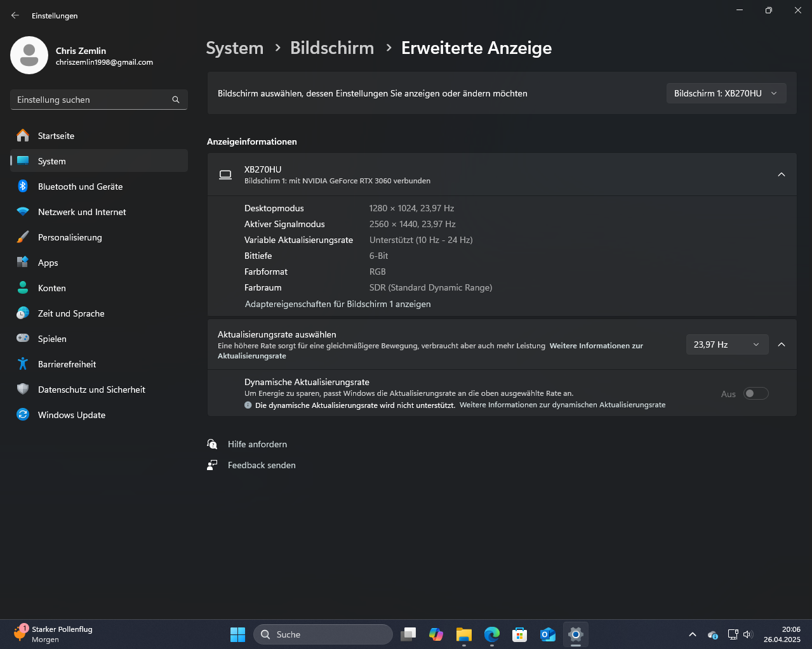The height and width of the screenshot is (649, 812).
Task: Open the Windows Start menu
Action: point(237,634)
